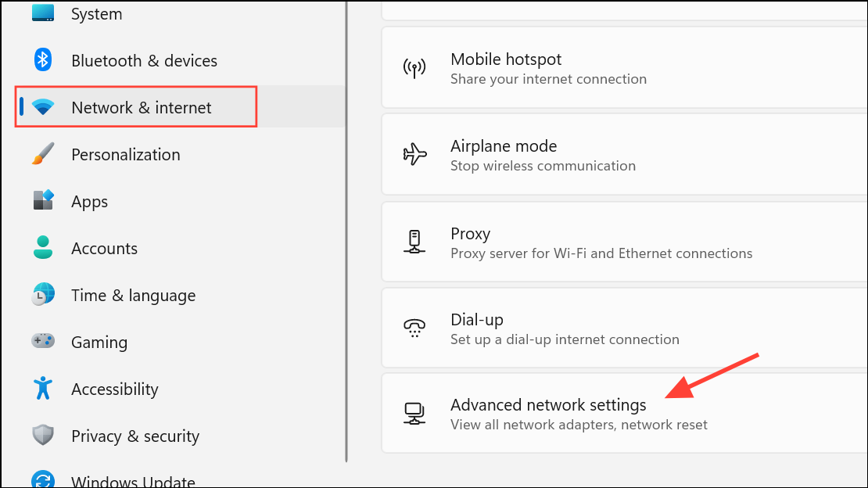Image resolution: width=868 pixels, height=488 pixels.
Task: Click the Mobile hotspot antenna icon
Action: 414,69
